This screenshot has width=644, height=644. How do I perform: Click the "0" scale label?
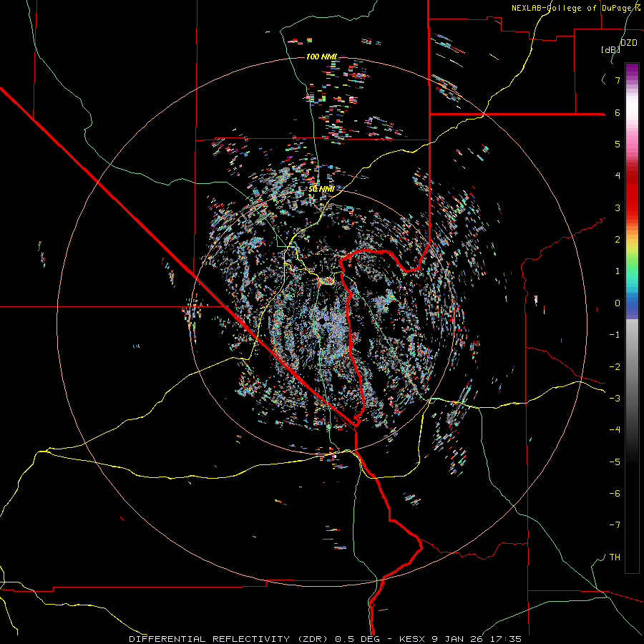click(x=618, y=303)
